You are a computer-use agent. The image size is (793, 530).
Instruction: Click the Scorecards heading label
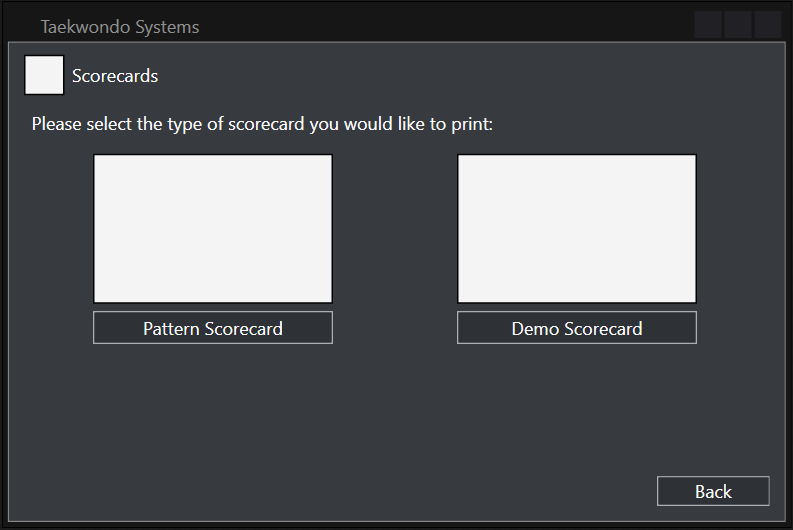pos(115,76)
